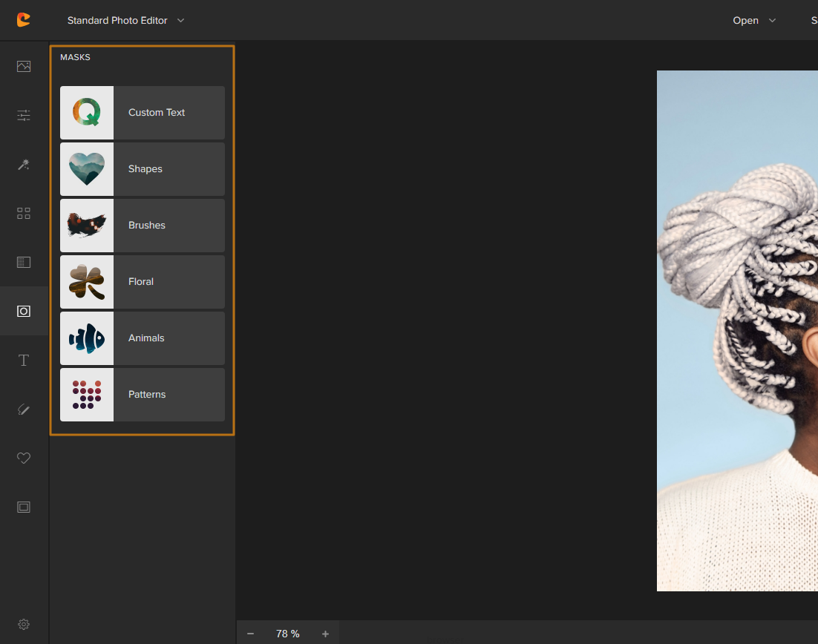Select the drawing brush sidebar icon

coord(24,409)
